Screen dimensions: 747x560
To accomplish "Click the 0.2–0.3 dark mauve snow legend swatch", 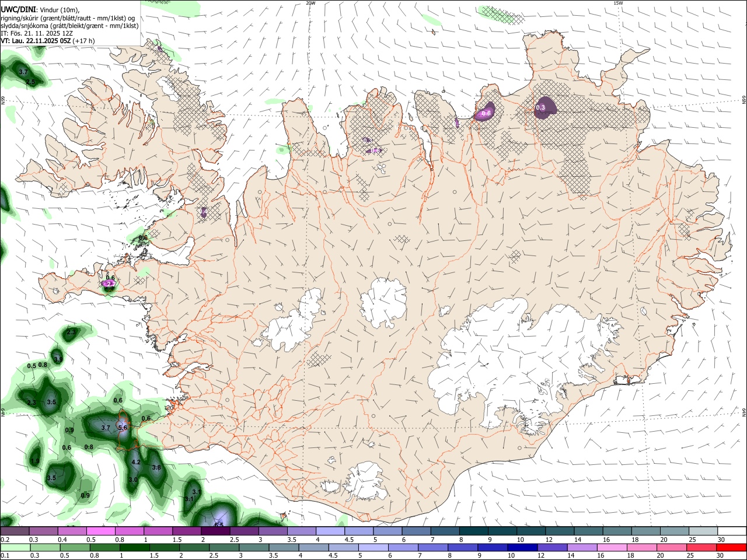I will pos(15,531).
